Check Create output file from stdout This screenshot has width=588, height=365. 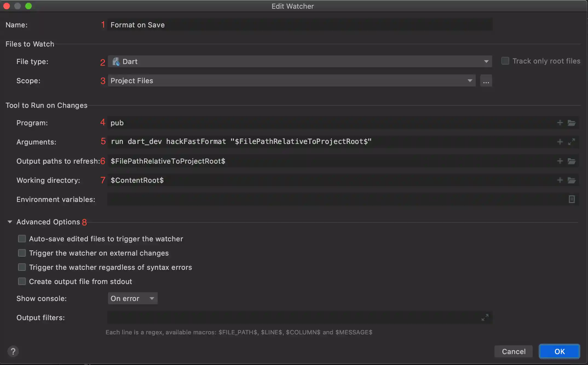tap(22, 281)
